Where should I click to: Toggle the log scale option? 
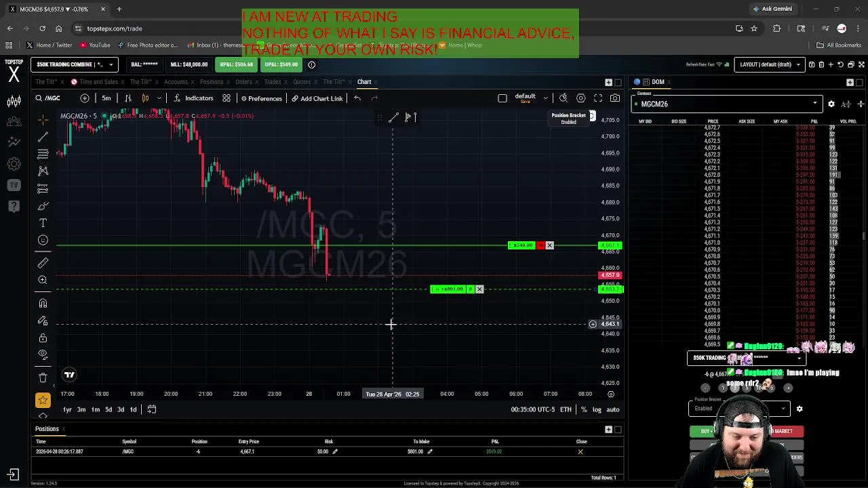coord(597,409)
